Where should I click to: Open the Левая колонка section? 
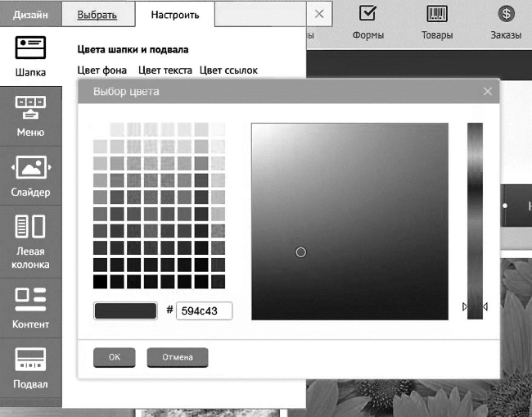coord(30,242)
